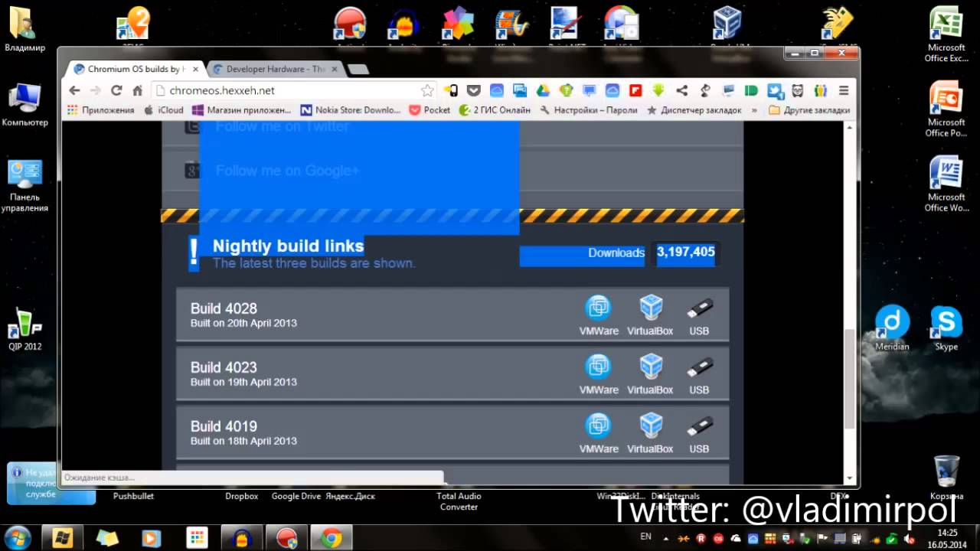Viewport: 980px width, 551px height.
Task: Download VirtualBox image for Build 4028
Action: click(651, 315)
